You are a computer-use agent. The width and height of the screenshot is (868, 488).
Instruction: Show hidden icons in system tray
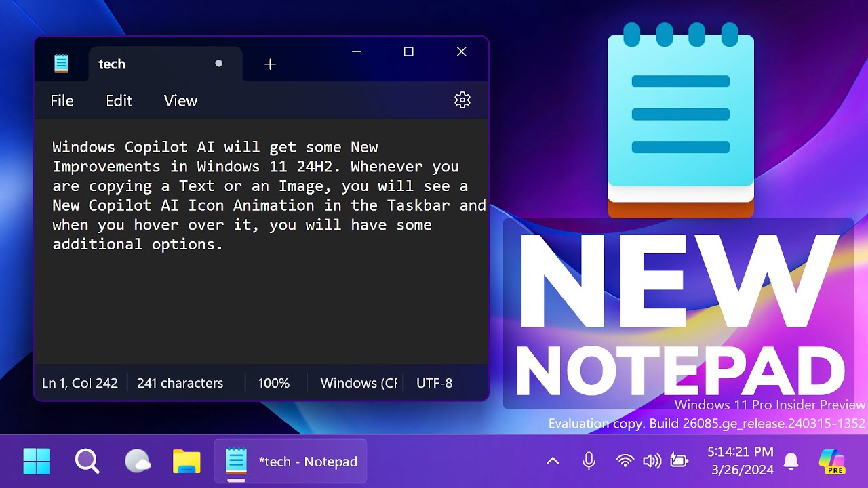(x=553, y=462)
